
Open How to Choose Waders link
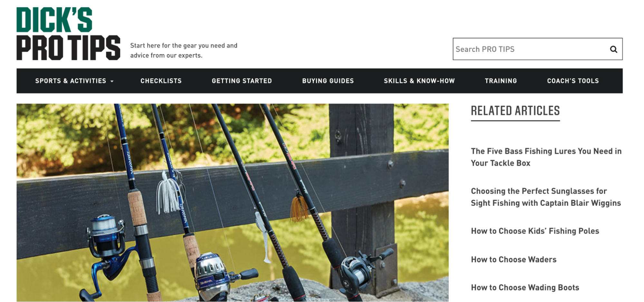[x=514, y=259]
